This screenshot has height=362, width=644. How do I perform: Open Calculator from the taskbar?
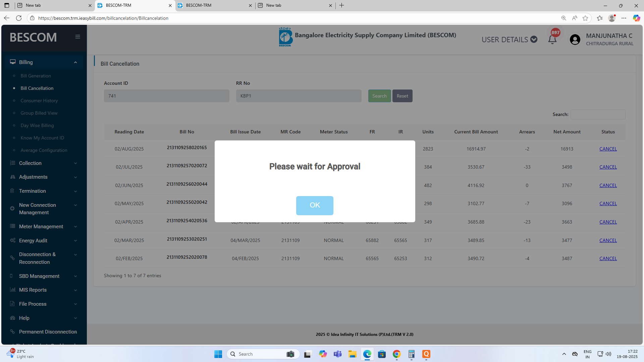(411, 354)
